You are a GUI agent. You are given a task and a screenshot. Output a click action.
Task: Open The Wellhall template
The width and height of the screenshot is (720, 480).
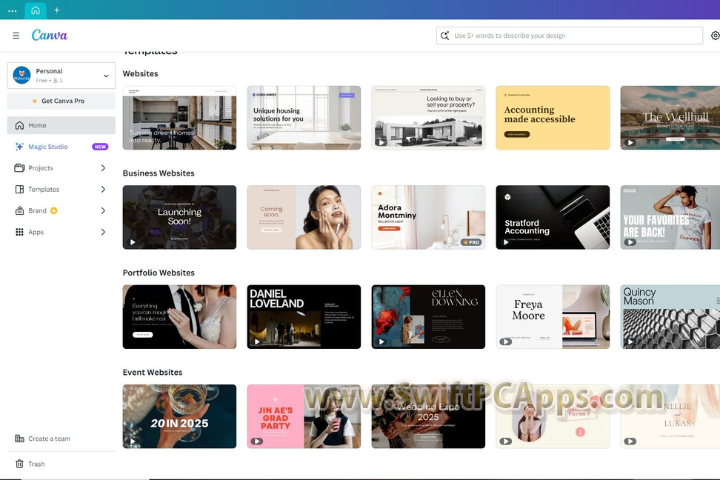click(x=670, y=118)
